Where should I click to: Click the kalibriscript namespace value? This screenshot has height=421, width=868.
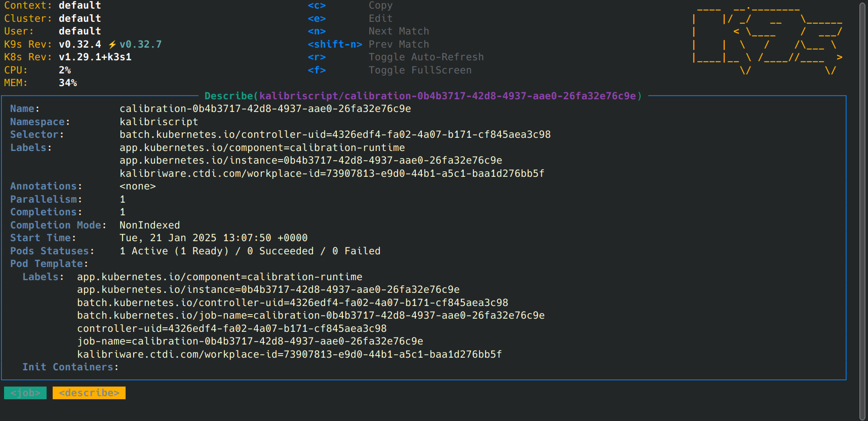coord(159,122)
